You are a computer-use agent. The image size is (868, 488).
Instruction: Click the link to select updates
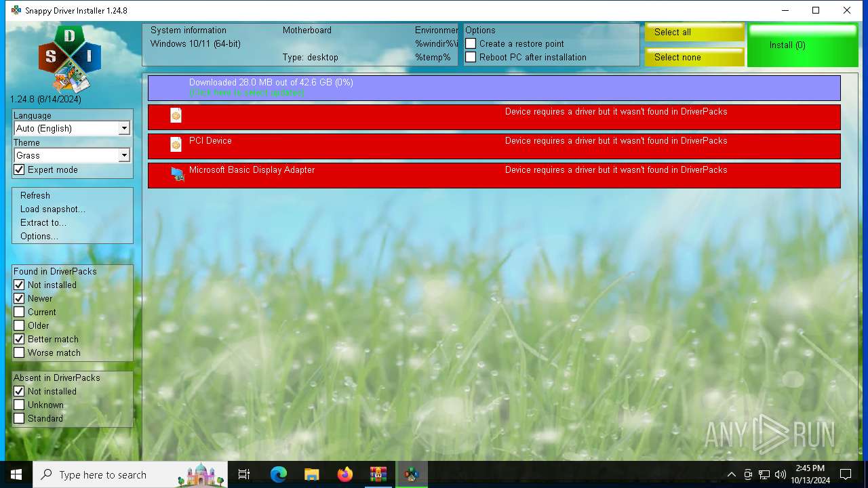pyautogui.click(x=246, y=92)
